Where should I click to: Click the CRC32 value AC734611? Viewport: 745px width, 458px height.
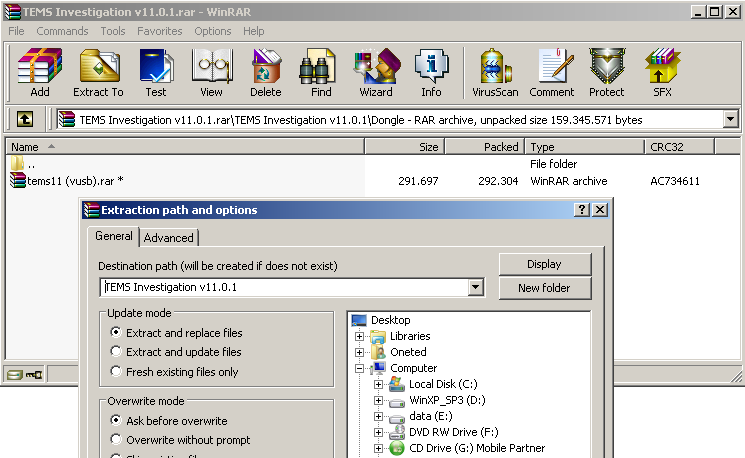675,181
